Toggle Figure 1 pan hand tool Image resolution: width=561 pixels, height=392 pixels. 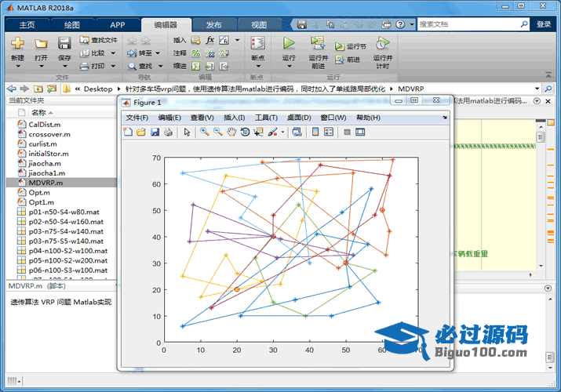[231, 132]
